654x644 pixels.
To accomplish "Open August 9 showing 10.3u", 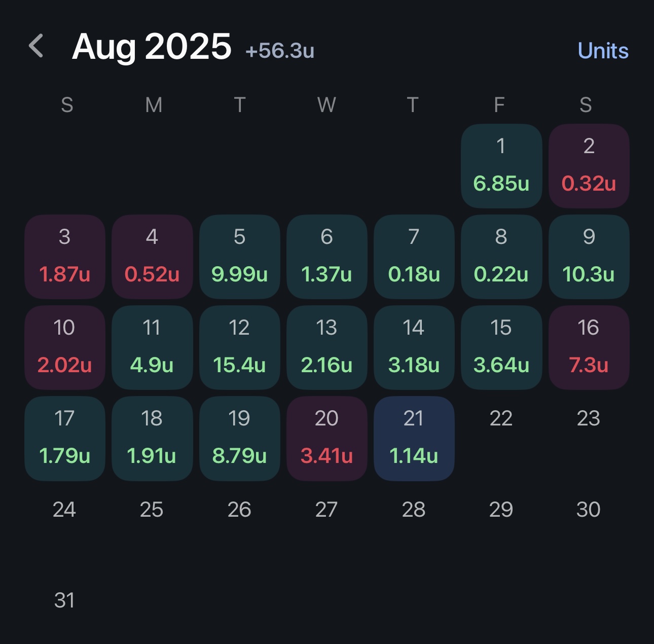I will click(x=589, y=257).
